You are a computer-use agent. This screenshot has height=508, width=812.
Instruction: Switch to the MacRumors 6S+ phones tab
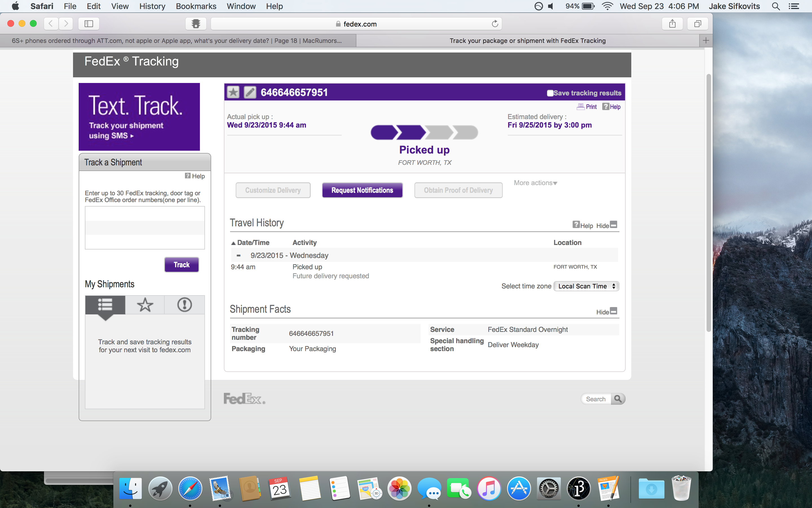coord(178,41)
